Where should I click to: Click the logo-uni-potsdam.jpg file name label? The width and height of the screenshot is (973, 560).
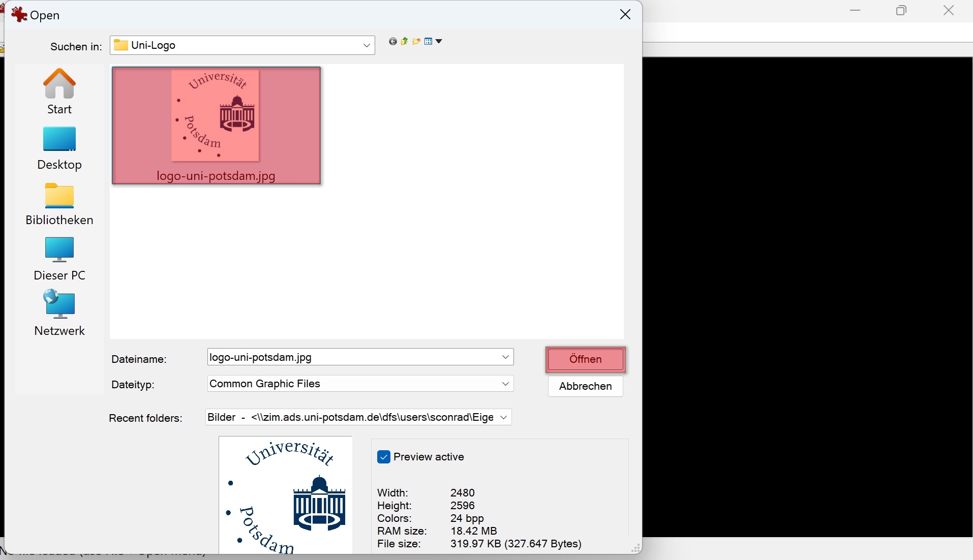tap(216, 176)
